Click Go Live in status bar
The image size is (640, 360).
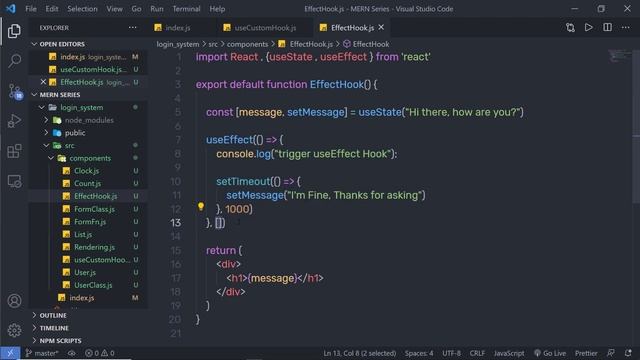(550, 353)
